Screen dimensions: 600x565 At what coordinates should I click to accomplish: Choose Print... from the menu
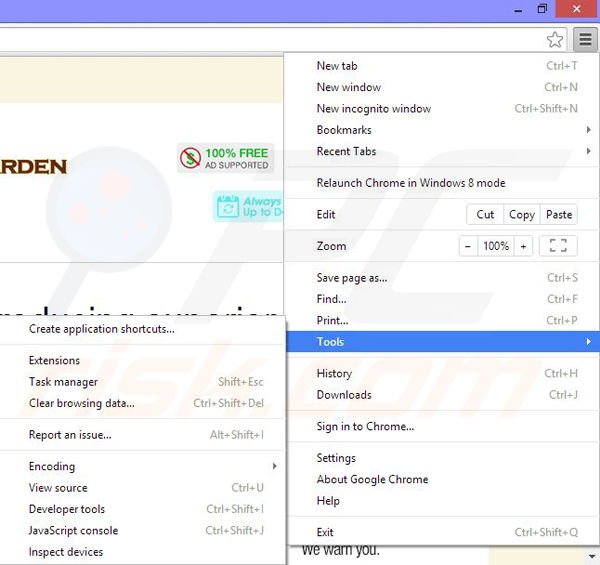(x=443, y=321)
